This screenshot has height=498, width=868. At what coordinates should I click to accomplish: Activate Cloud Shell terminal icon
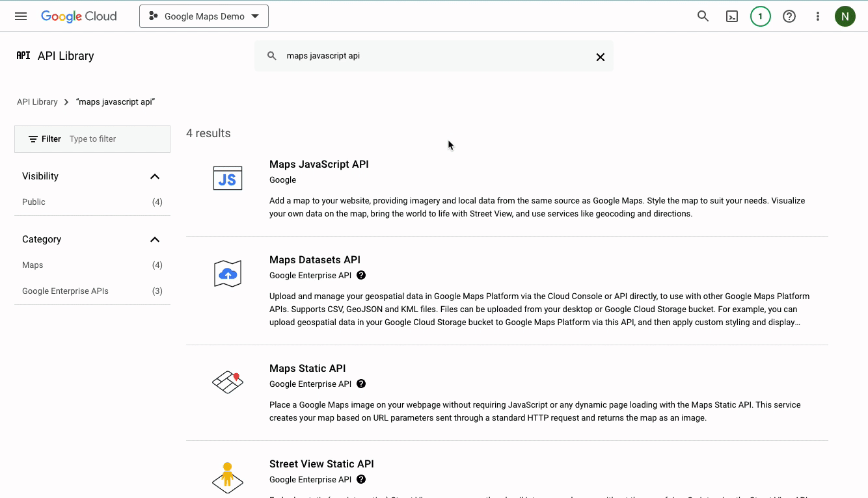(x=732, y=16)
